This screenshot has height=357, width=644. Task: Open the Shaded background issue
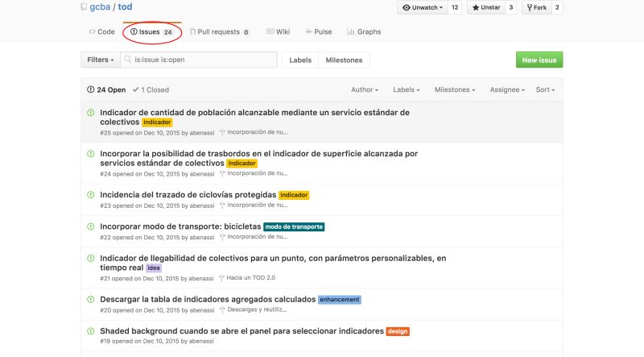[x=242, y=330]
